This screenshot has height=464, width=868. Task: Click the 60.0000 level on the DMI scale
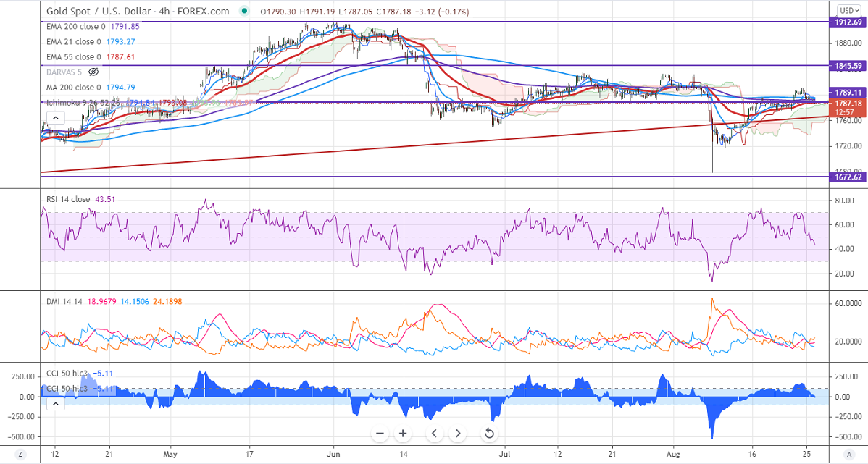click(848, 303)
